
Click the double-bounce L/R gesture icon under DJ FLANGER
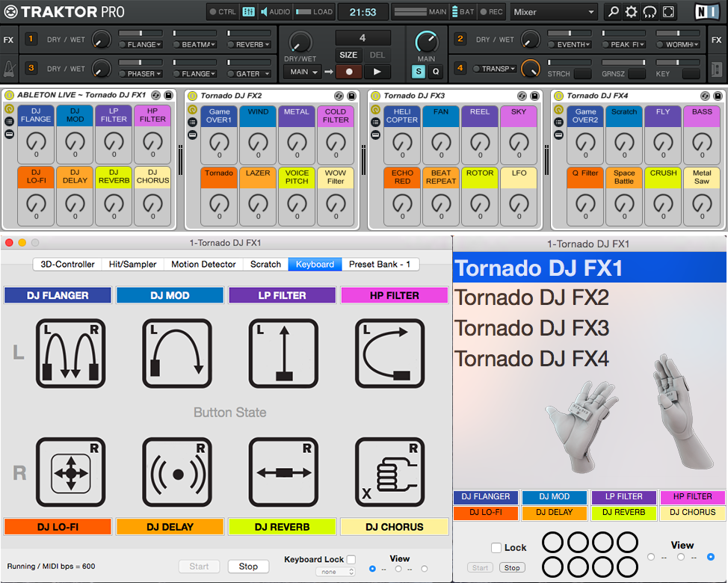tap(70, 354)
